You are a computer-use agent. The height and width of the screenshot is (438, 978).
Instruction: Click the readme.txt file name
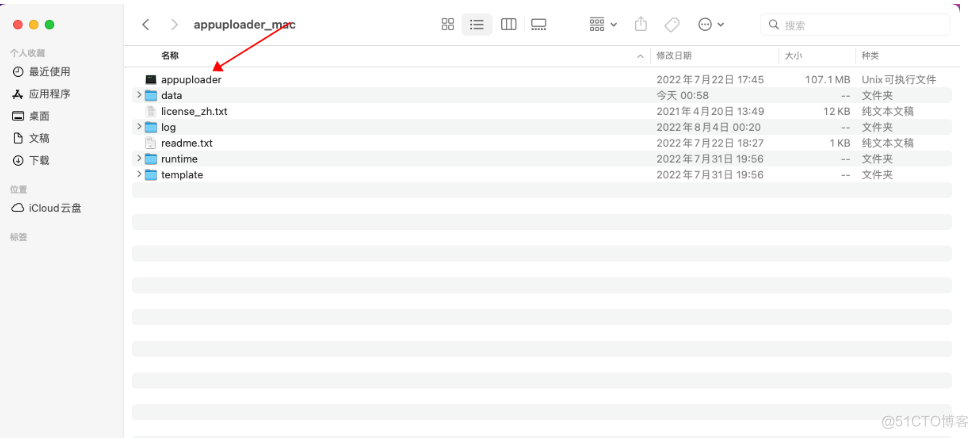[x=186, y=143]
